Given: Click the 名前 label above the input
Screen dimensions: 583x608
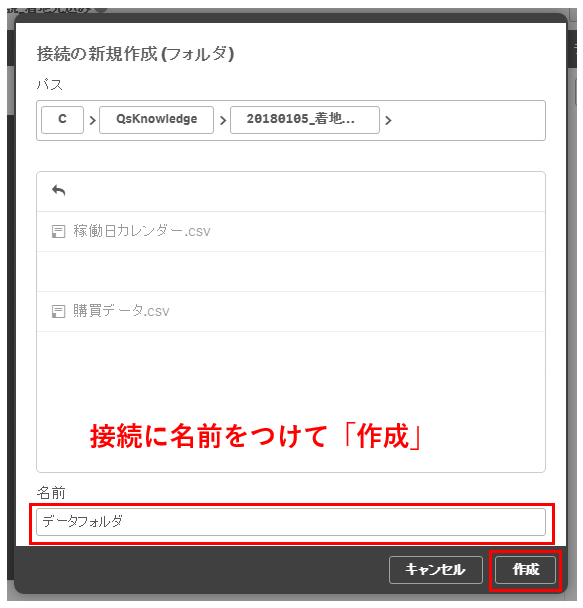Looking at the screenshot, I should 51,493.
